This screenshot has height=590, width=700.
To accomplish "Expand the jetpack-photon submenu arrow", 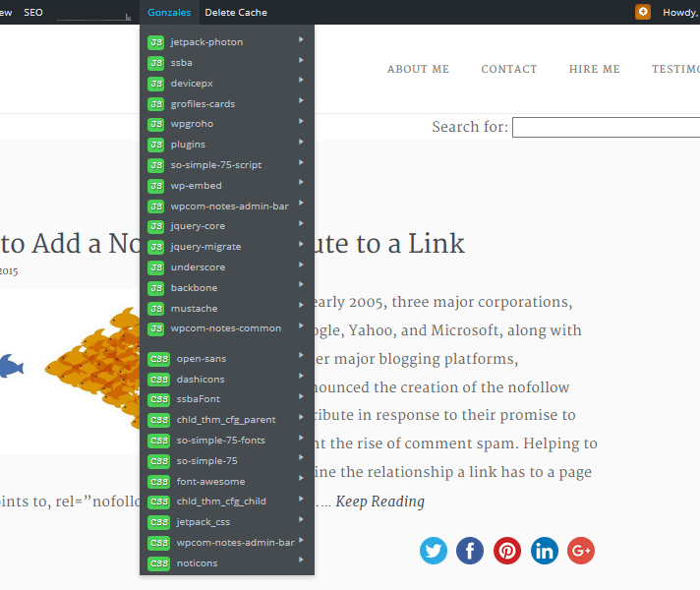I will [302, 39].
